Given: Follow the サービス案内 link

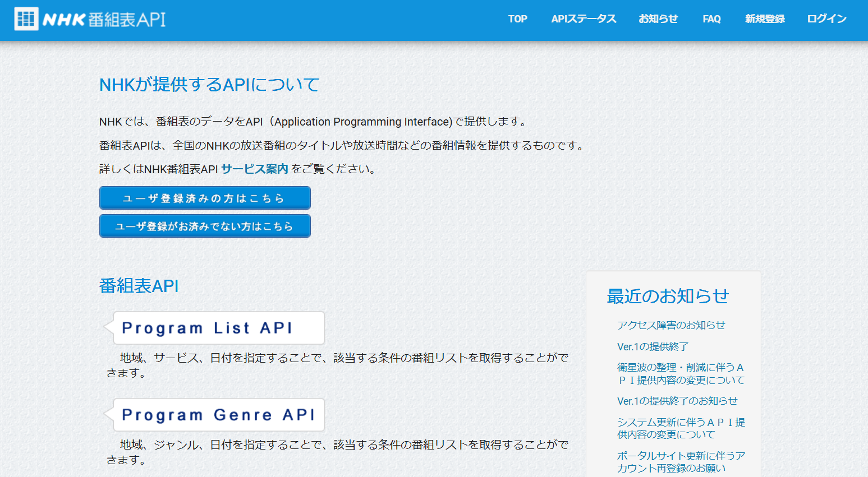Looking at the screenshot, I should [x=255, y=169].
